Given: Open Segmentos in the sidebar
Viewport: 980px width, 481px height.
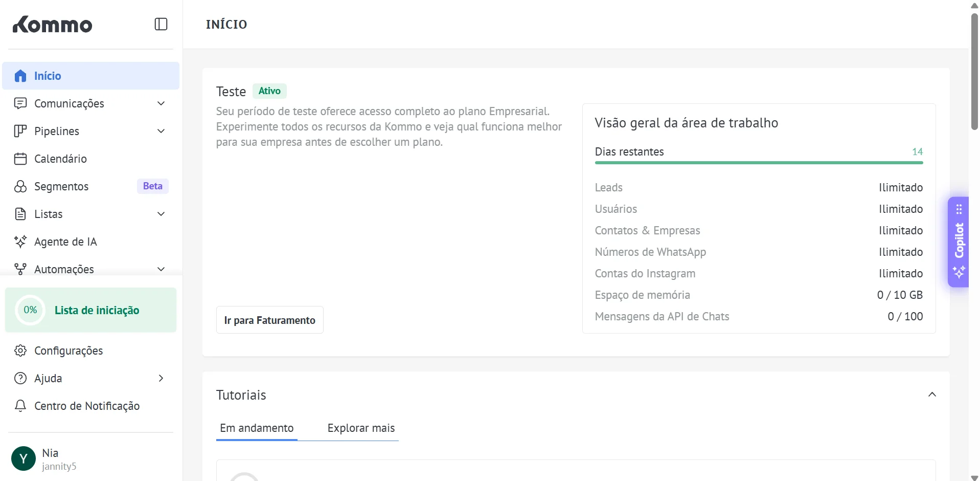Looking at the screenshot, I should pyautogui.click(x=90, y=186).
